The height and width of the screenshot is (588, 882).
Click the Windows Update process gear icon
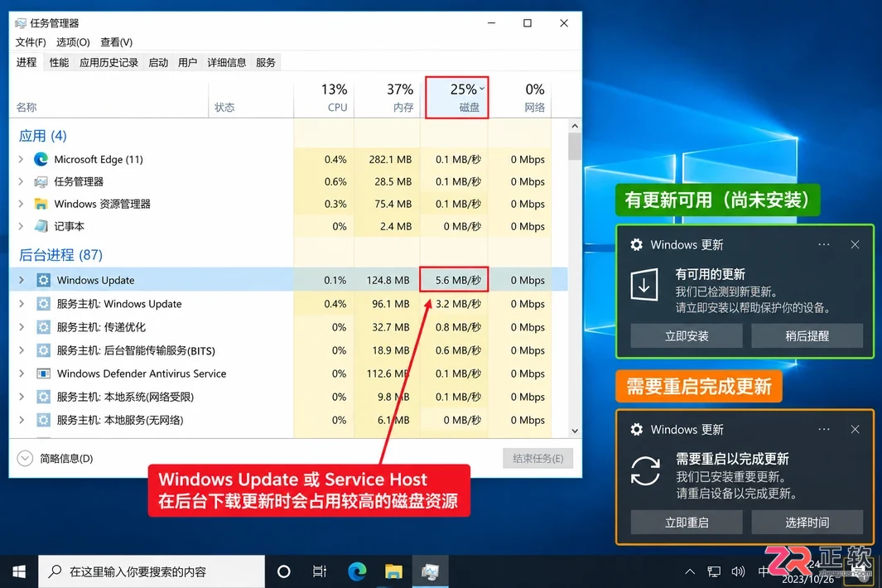point(43,280)
